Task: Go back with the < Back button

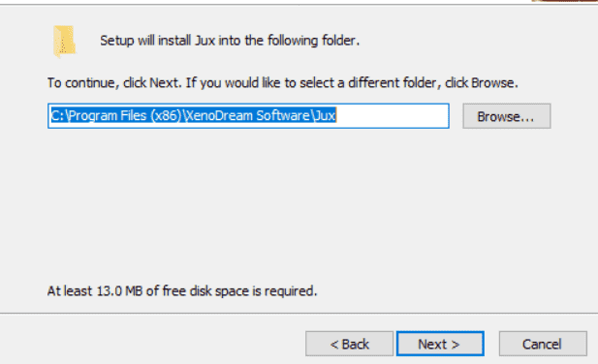Action: (x=349, y=344)
